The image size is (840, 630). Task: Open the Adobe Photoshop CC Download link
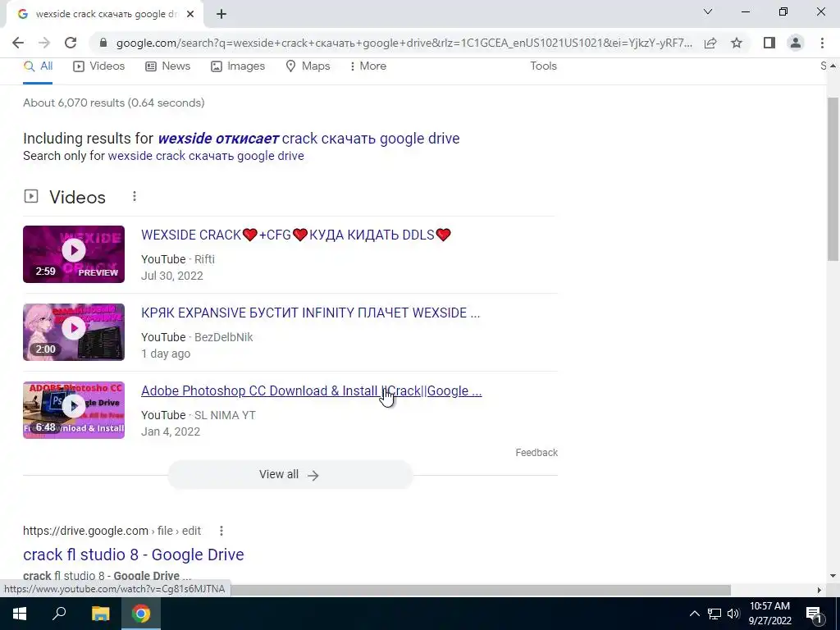point(311,391)
